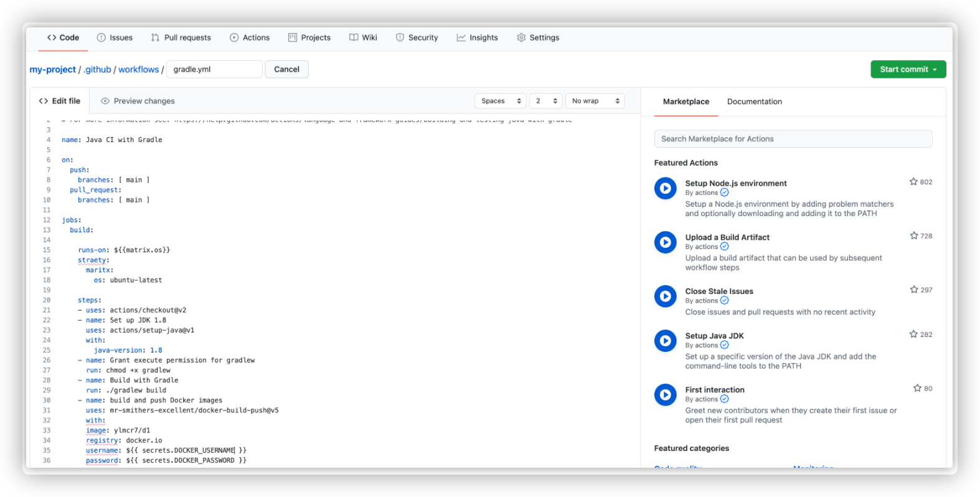Viewport: 980px width, 497px height.
Task: Click the 'os: ubuntu-latest' line
Action: 128,280
